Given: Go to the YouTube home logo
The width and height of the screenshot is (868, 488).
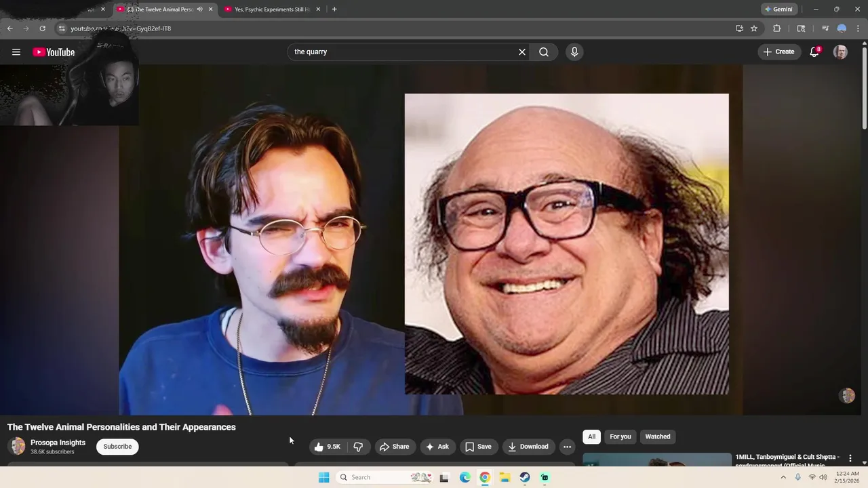Looking at the screenshot, I should pos(54,52).
